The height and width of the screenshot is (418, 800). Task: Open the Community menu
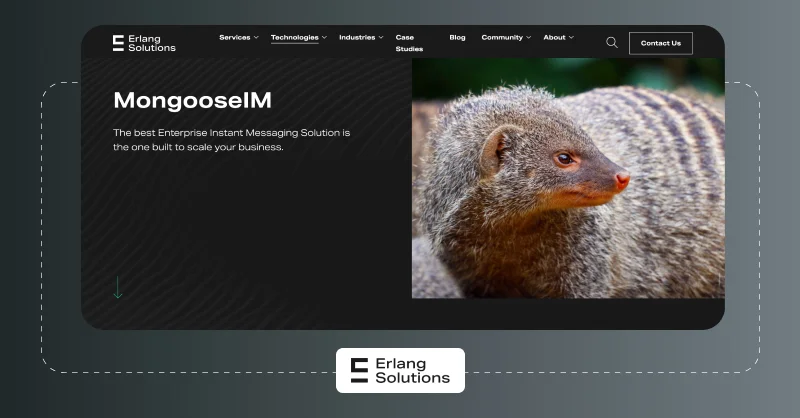pos(502,37)
